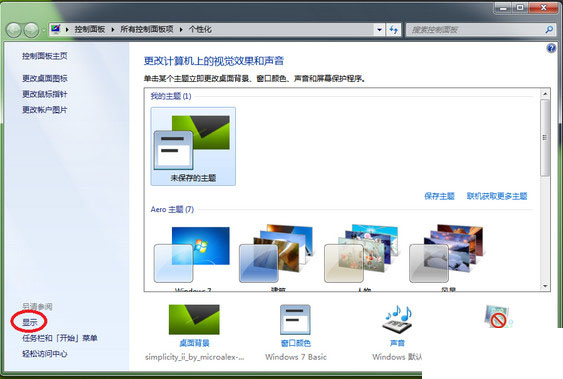
Task: Click the Aero 主题 (7) group header
Action: [x=172, y=210]
